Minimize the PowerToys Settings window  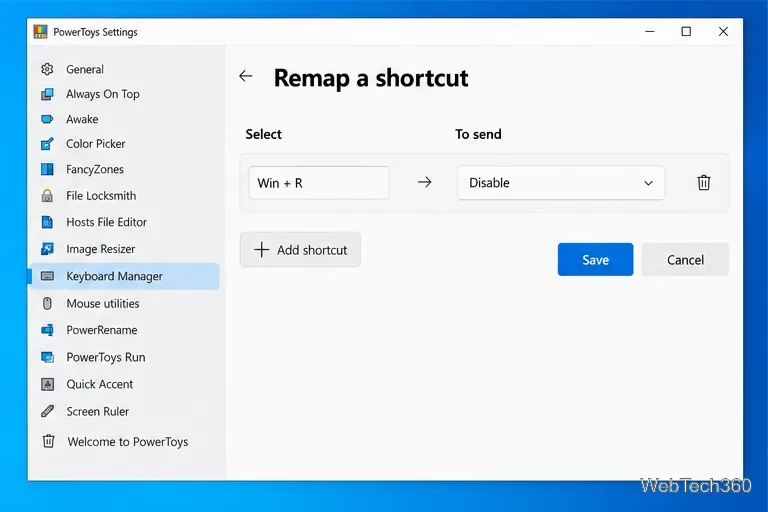tap(649, 31)
